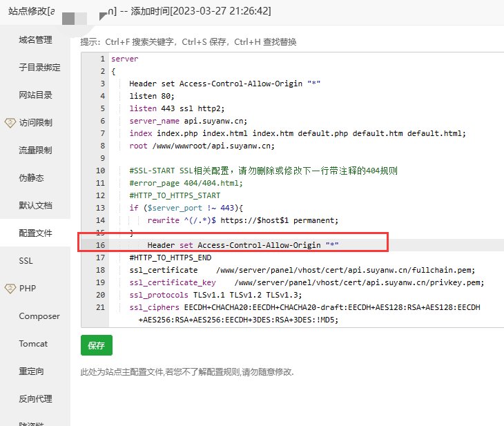Go to the 伪静态 tab
Viewport: 504px width, 426px height.
point(31,178)
